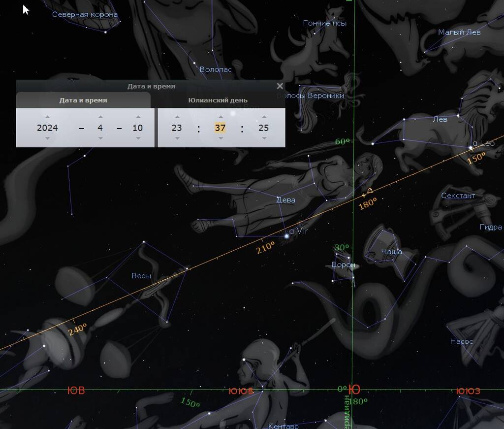Click the 210° ecliptic longitude label
This screenshot has height=429, width=504.
coord(265,247)
